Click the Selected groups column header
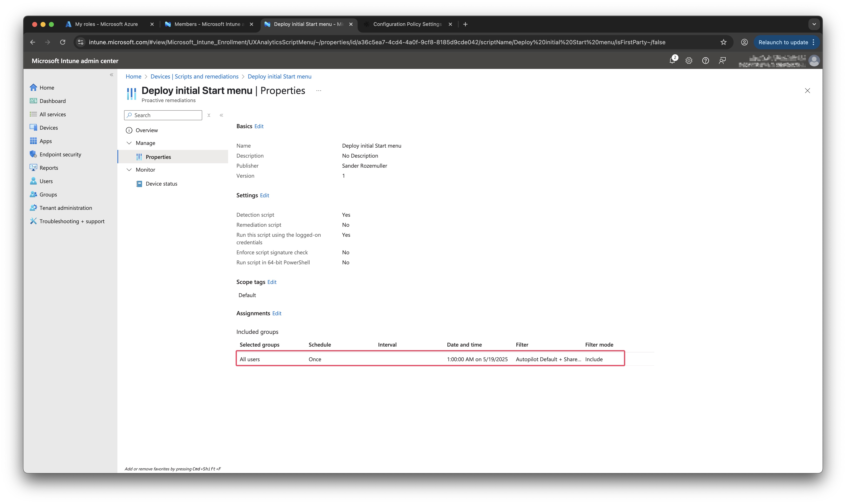 tap(259, 345)
